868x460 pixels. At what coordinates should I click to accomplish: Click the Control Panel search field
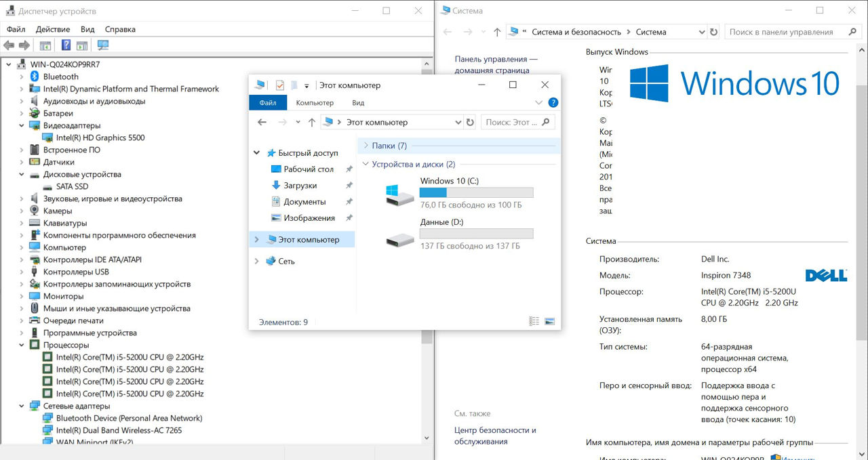coord(787,32)
